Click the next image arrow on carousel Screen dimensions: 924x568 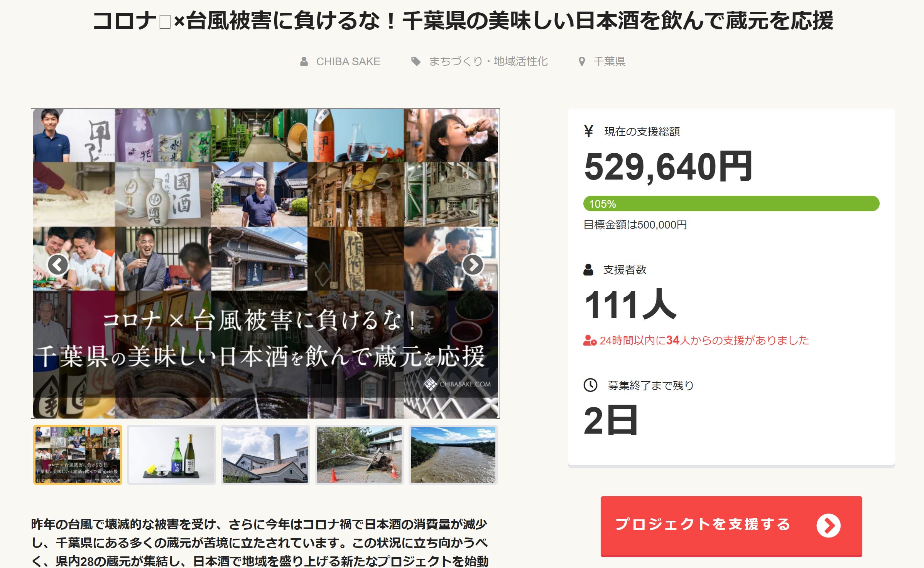click(473, 265)
